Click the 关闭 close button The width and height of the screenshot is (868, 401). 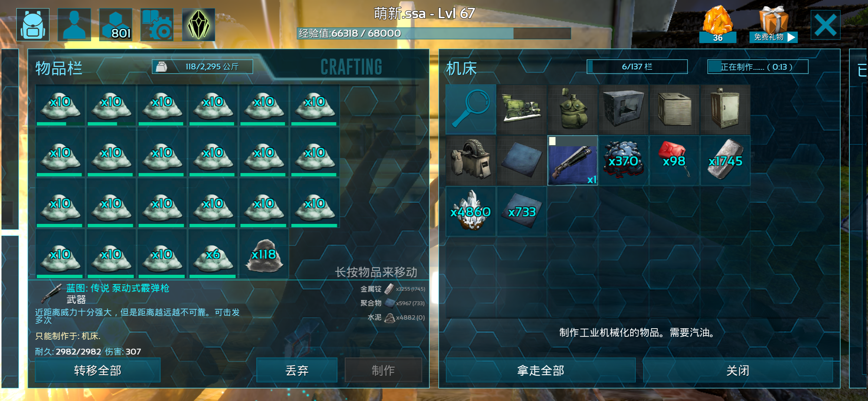click(x=738, y=370)
